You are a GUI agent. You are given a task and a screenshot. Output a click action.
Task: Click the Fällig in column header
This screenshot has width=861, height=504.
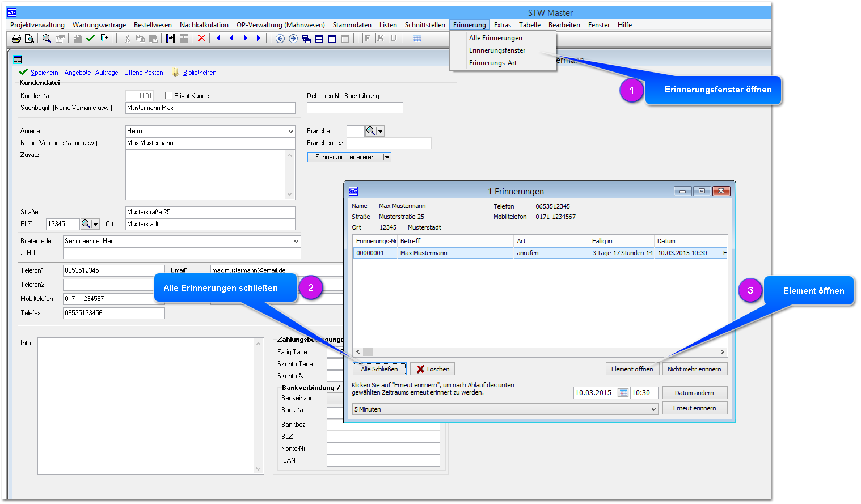621,241
